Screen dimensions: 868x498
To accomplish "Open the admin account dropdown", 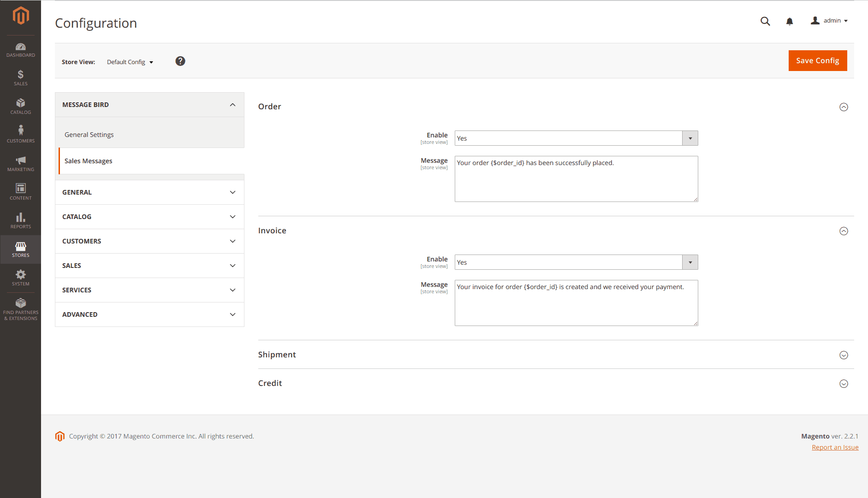I will point(830,21).
